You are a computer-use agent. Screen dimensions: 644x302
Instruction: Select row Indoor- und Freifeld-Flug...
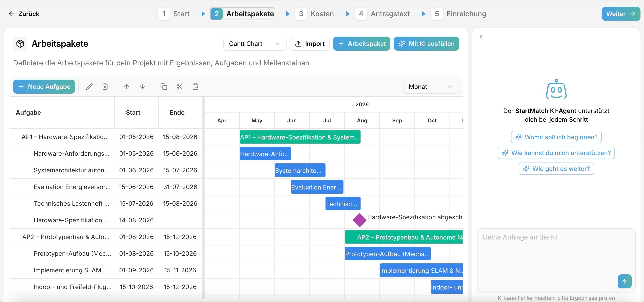click(106, 287)
